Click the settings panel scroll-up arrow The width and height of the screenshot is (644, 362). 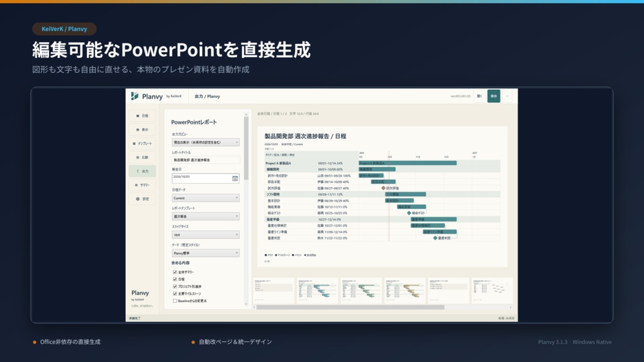coord(247,114)
